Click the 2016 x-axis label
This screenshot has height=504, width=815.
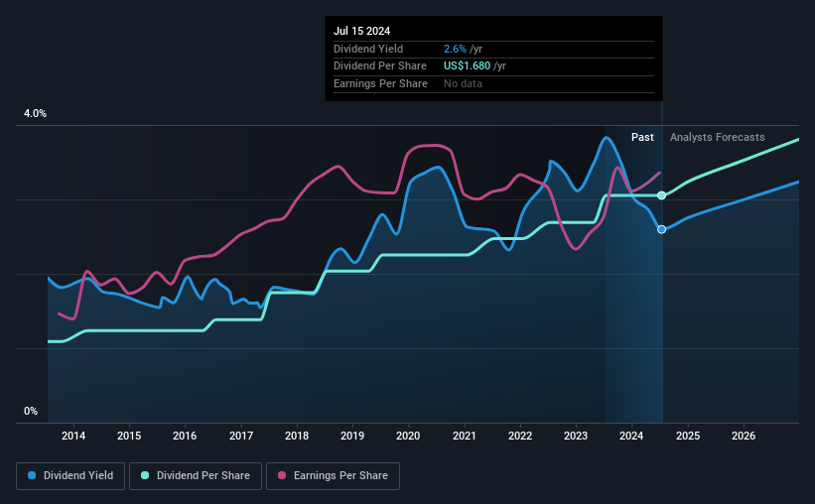185,436
